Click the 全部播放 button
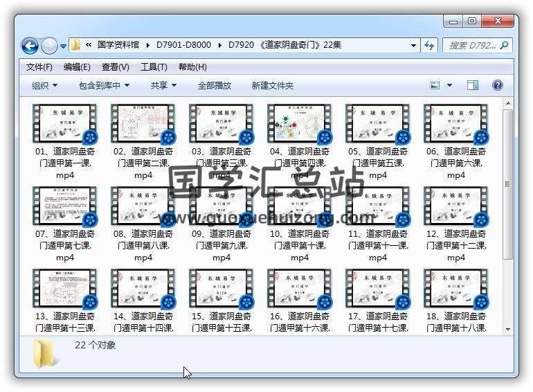 tap(215, 86)
